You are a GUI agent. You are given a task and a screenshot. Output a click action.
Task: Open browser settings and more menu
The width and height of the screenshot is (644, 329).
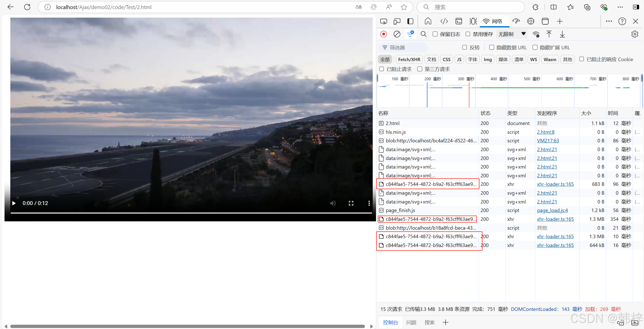click(x=620, y=7)
